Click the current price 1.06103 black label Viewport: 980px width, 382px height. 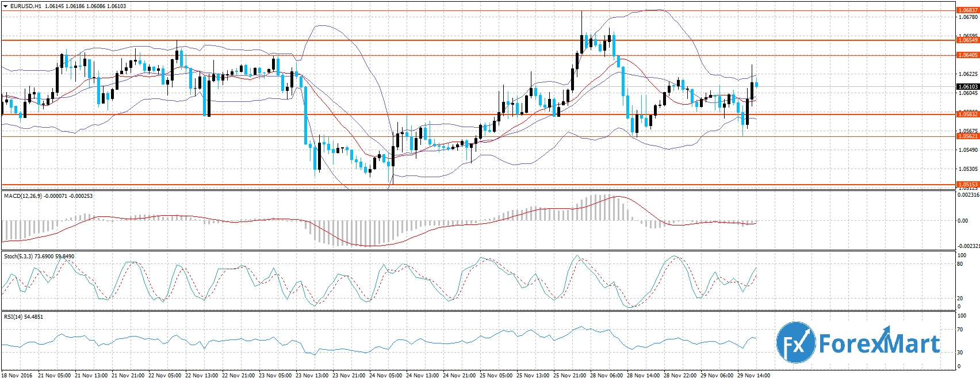click(967, 86)
